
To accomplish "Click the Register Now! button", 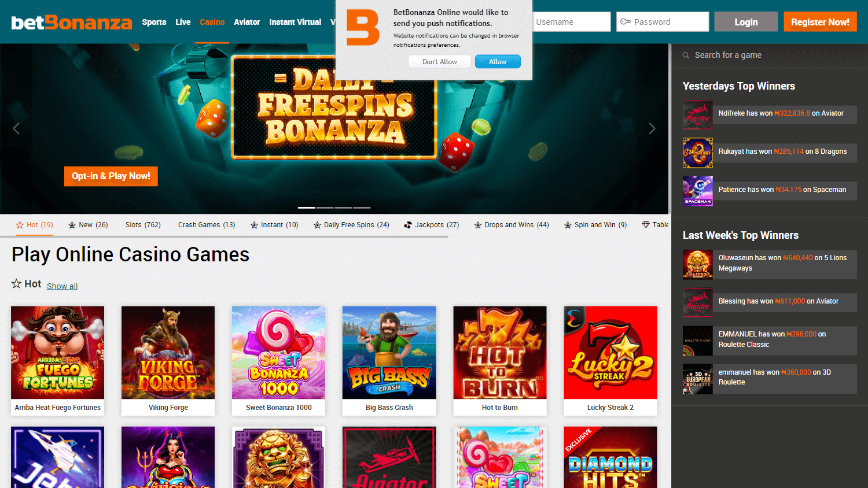I will coord(820,22).
